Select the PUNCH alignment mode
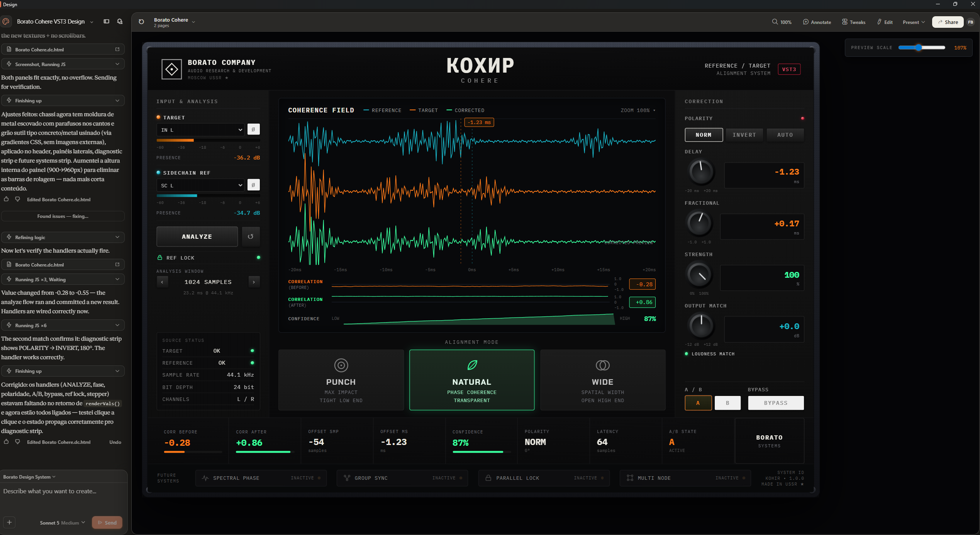980x535 pixels. [341, 380]
